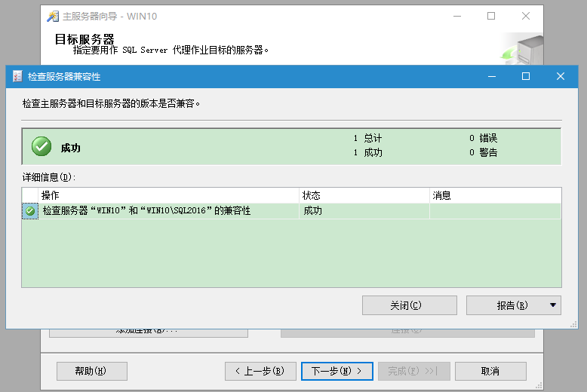Viewport: 587px width, 392px height.
Task: Click the 状态 column header
Action: point(364,195)
